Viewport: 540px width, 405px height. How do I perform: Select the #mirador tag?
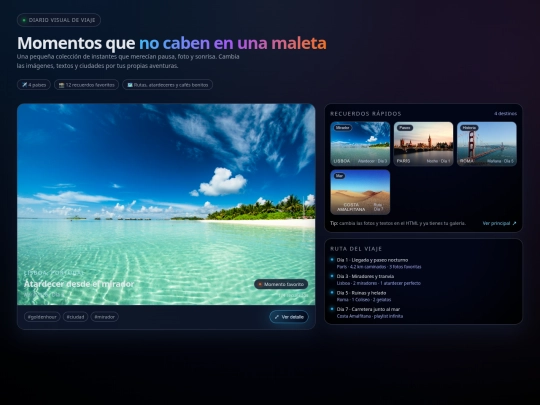pyautogui.click(x=105, y=317)
